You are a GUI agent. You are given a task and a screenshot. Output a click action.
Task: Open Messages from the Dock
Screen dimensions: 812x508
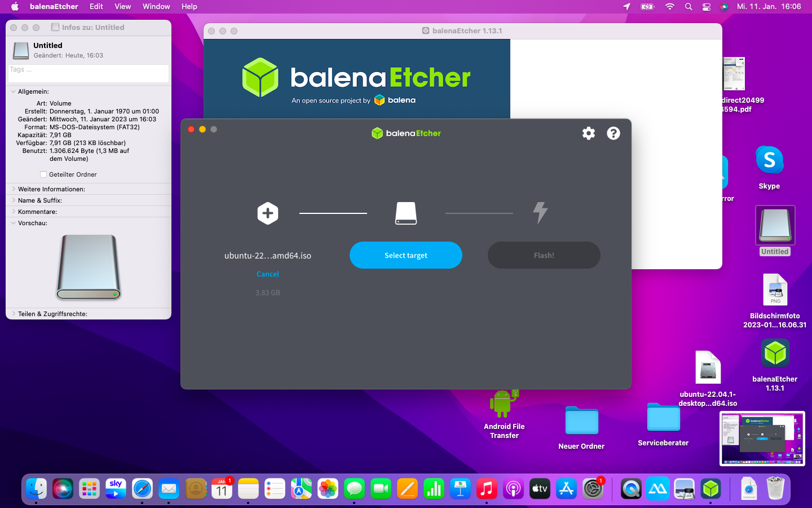(354, 488)
